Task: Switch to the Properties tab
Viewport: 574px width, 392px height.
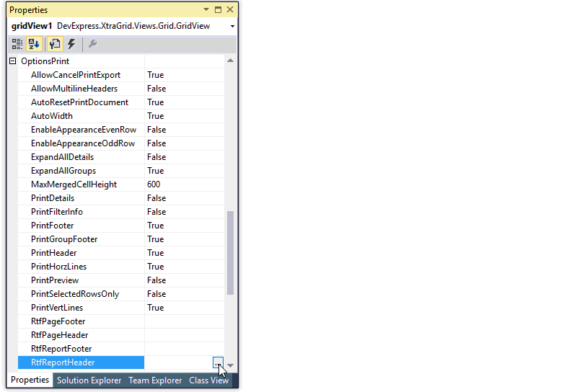Action: pos(30,380)
